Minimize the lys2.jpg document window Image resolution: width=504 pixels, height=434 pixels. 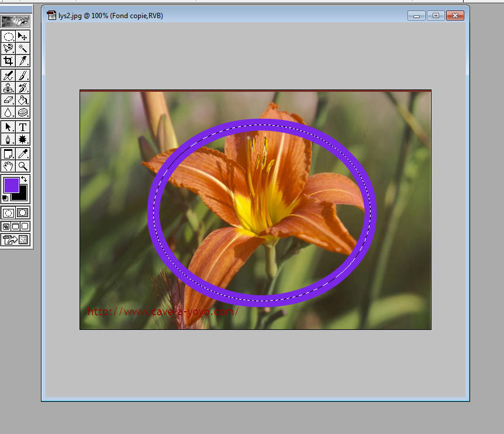pyautogui.click(x=416, y=15)
